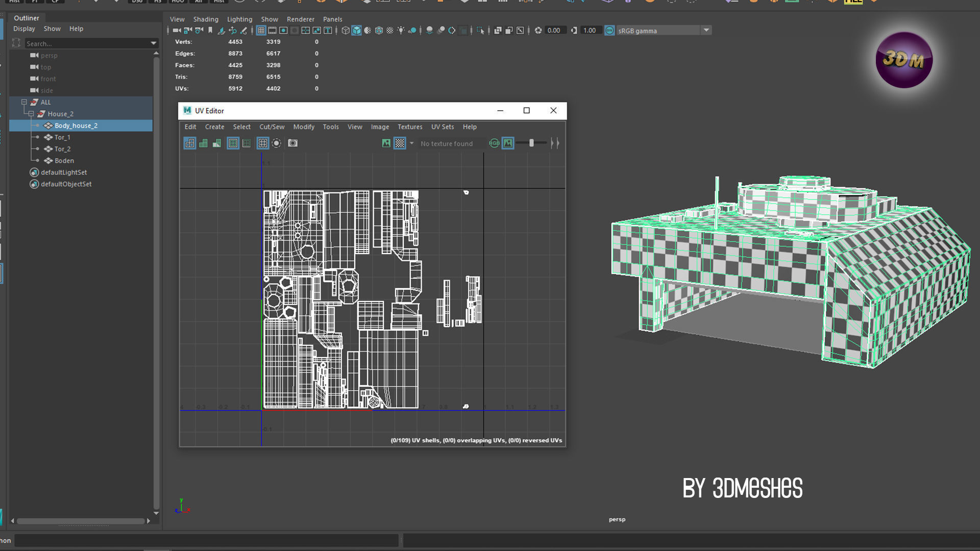The image size is (980, 551).
Task: Click UV Editor shaded shells icon
Action: tap(203, 143)
